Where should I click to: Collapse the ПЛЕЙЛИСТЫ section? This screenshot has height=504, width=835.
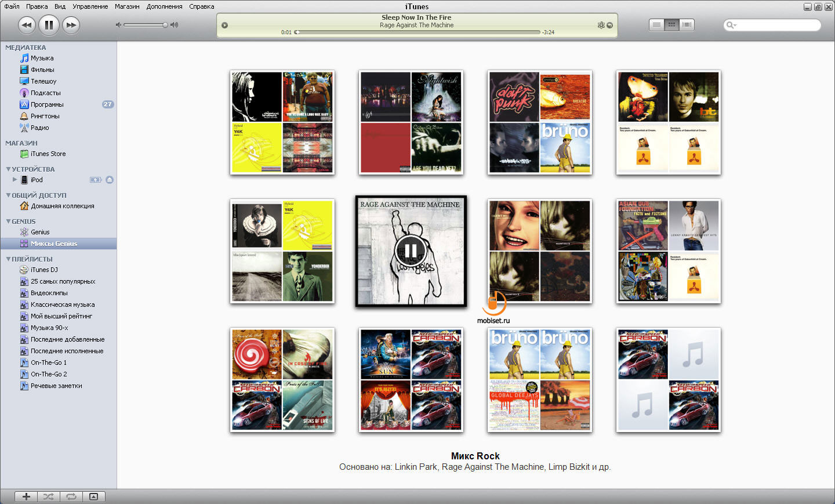pyautogui.click(x=8, y=259)
